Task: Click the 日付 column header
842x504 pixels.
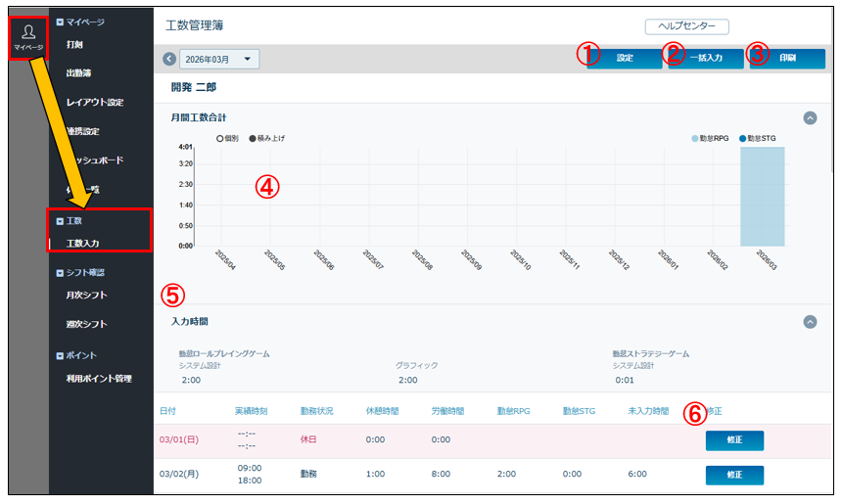Action: [x=167, y=411]
